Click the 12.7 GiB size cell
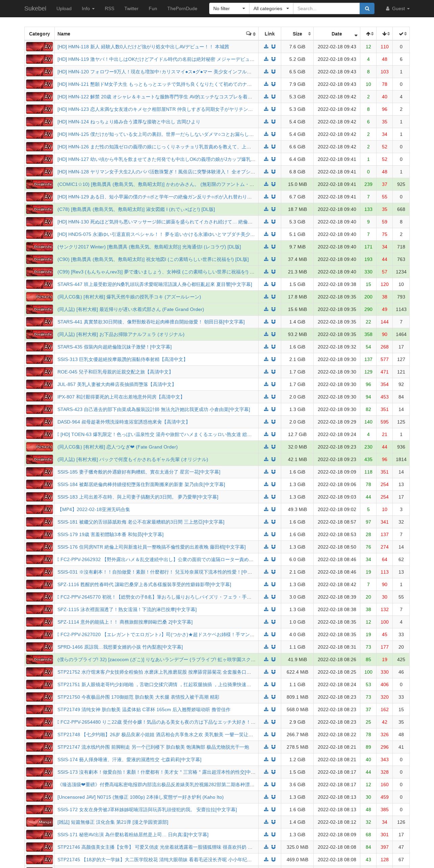The image size is (434, 868). (297, 434)
